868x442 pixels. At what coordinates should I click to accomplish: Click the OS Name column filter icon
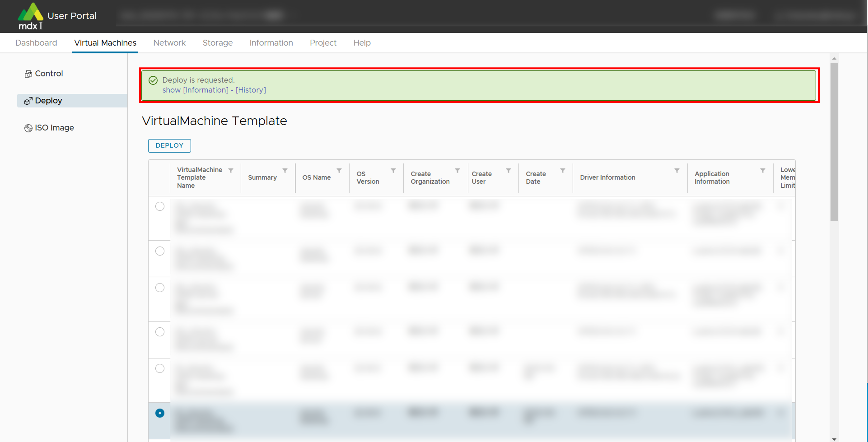(x=339, y=170)
